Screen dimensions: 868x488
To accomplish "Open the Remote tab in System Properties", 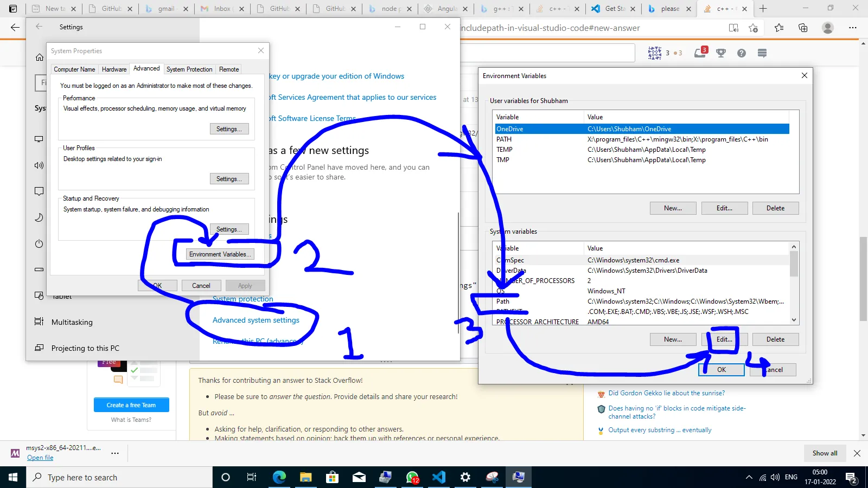I will (229, 69).
